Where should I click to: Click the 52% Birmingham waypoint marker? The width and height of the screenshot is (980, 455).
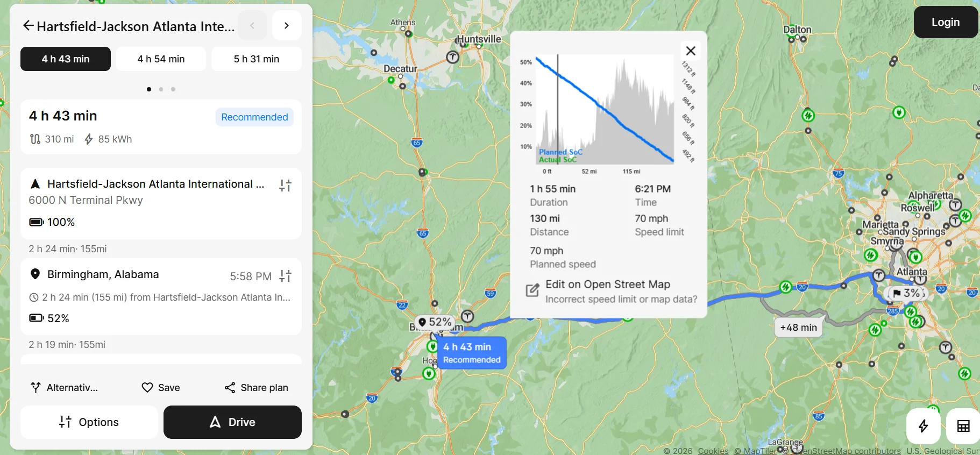point(435,322)
